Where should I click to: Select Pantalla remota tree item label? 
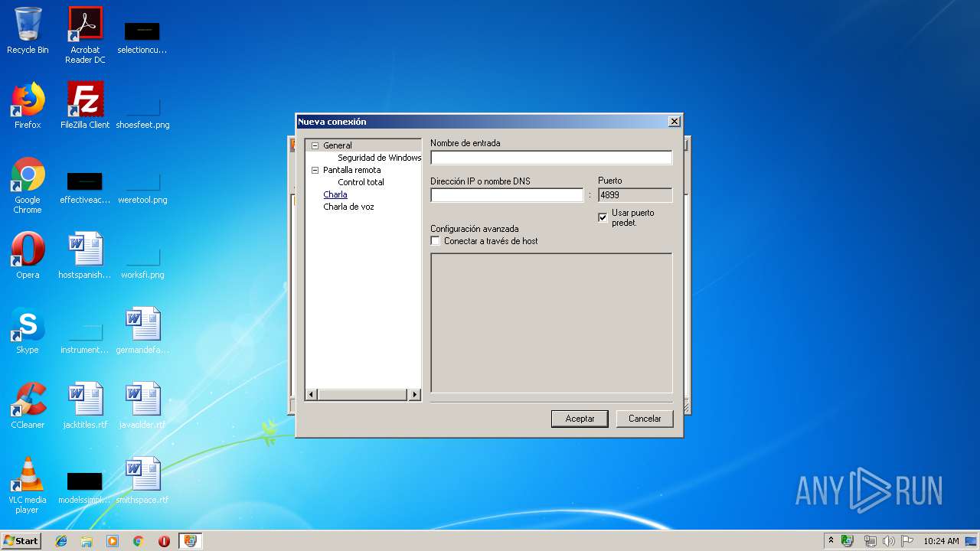click(351, 170)
